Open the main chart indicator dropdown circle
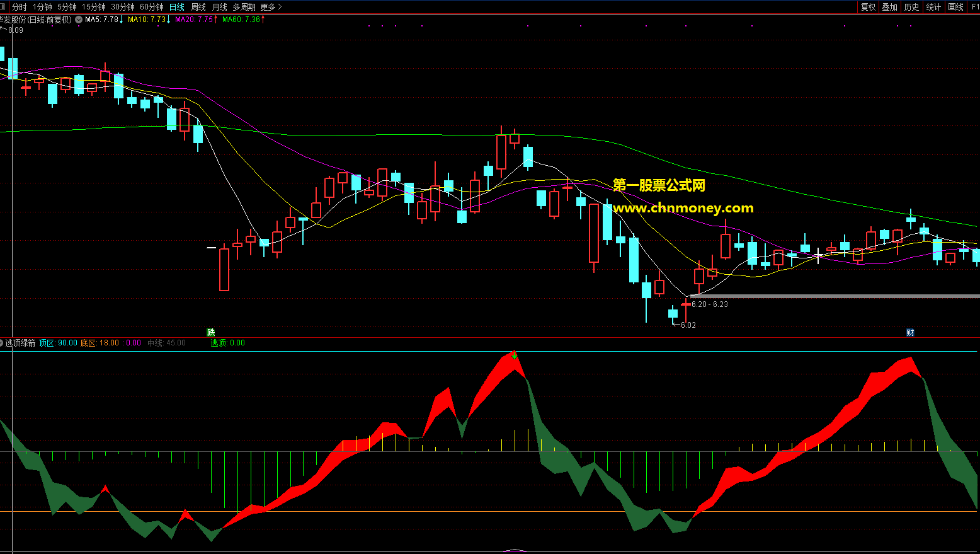Viewport: 980px width, 554px height. [x=79, y=20]
